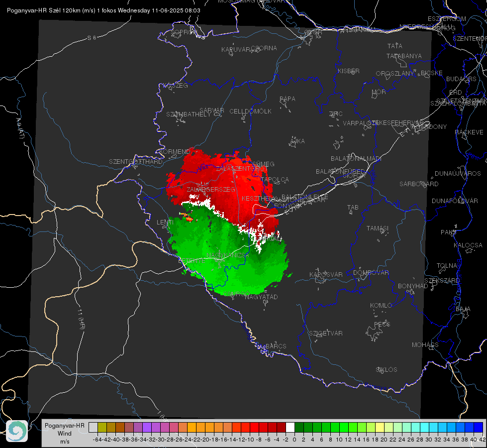Viewport: 487px width, 448px height.
Task: Click the RACKEVE label
Action: (469, 132)
